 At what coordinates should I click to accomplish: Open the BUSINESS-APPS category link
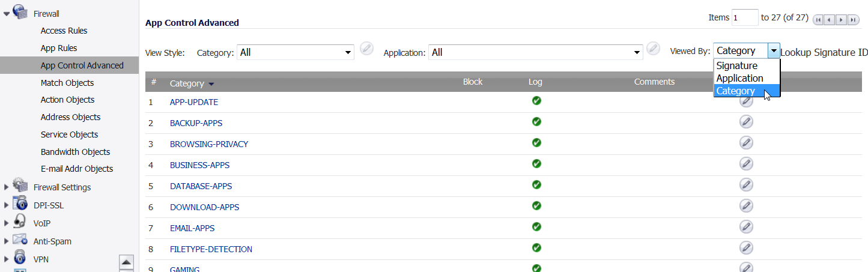click(x=199, y=165)
